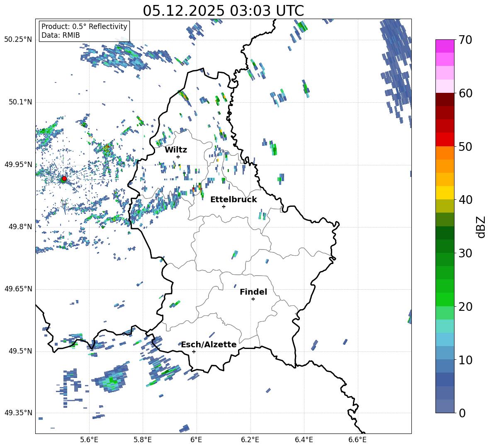
Task: Click the 50.25°N latitude tick label
Action: click(x=18, y=39)
